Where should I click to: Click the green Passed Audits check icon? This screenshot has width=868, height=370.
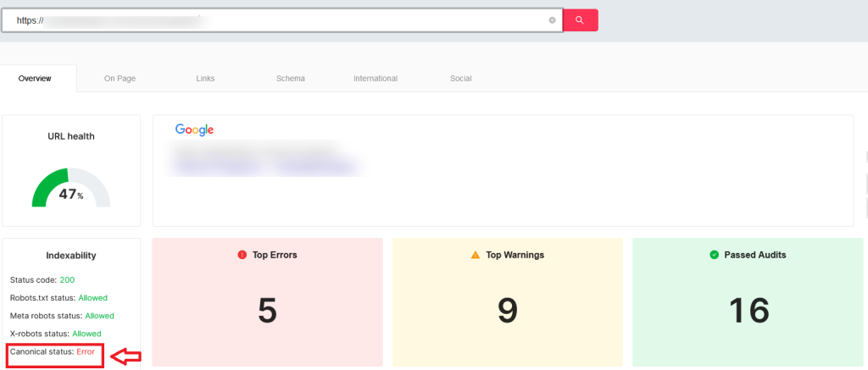point(714,255)
